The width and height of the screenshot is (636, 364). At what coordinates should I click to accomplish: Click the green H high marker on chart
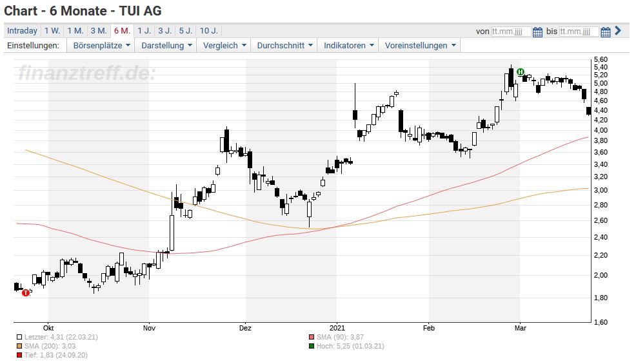click(521, 72)
